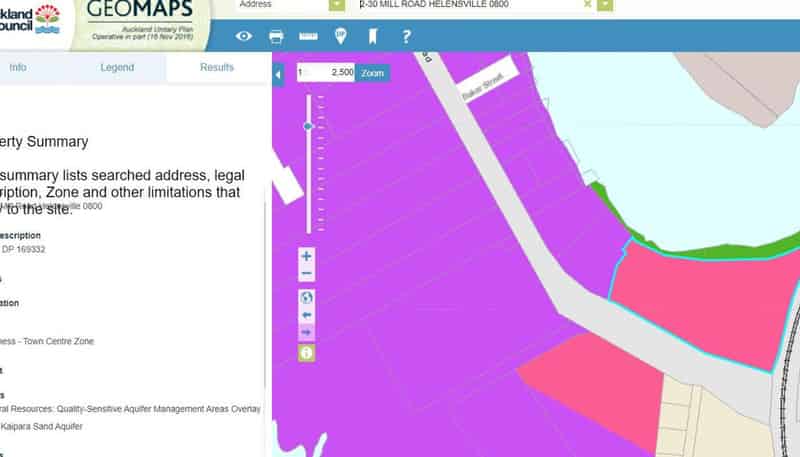Zoom out with the minus button
The image size is (800, 457).
(306, 273)
